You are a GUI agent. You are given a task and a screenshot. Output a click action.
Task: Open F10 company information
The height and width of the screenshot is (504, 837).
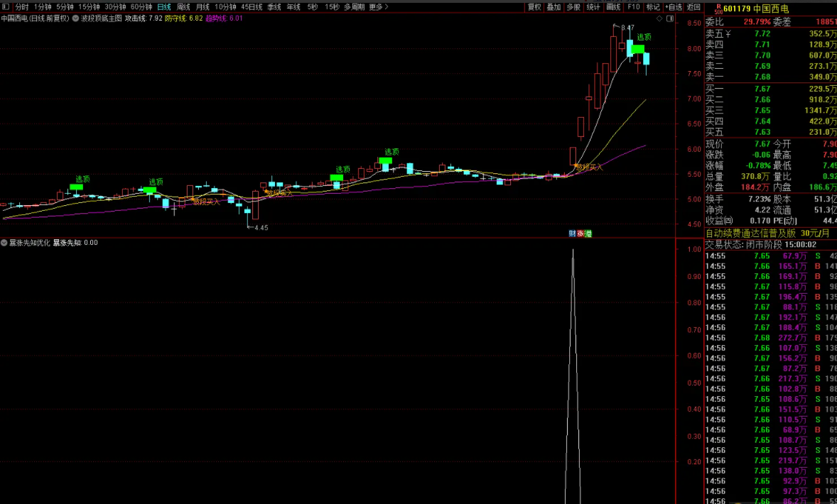(633, 7)
